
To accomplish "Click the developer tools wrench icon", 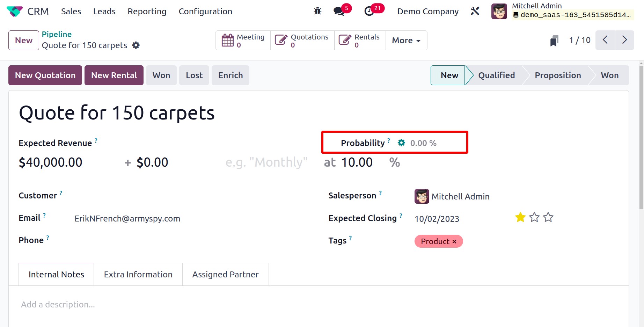I will coord(475,11).
